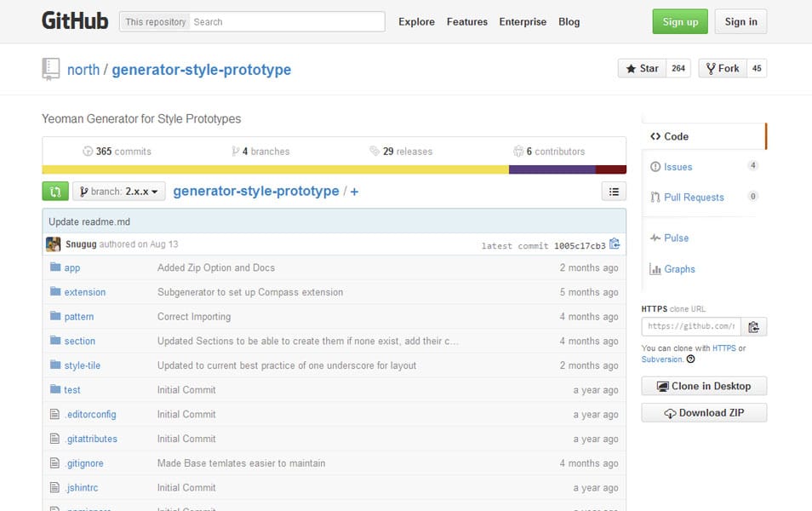Open the breadcrumb file finder list icon
The height and width of the screenshot is (511, 812).
coord(614,191)
